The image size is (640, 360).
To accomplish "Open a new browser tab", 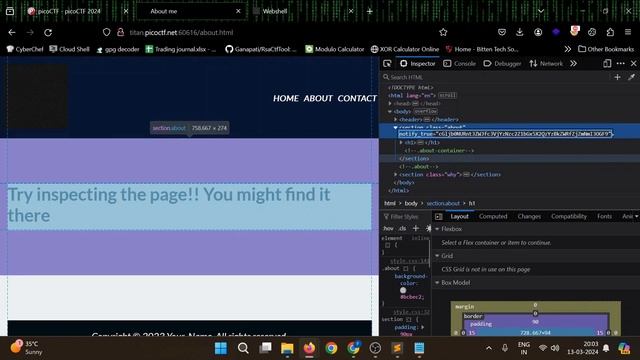I will [x=369, y=11].
